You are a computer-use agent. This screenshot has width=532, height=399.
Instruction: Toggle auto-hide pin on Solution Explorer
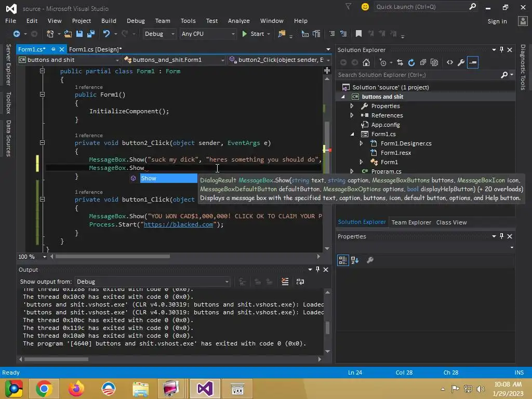click(x=501, y=49)
